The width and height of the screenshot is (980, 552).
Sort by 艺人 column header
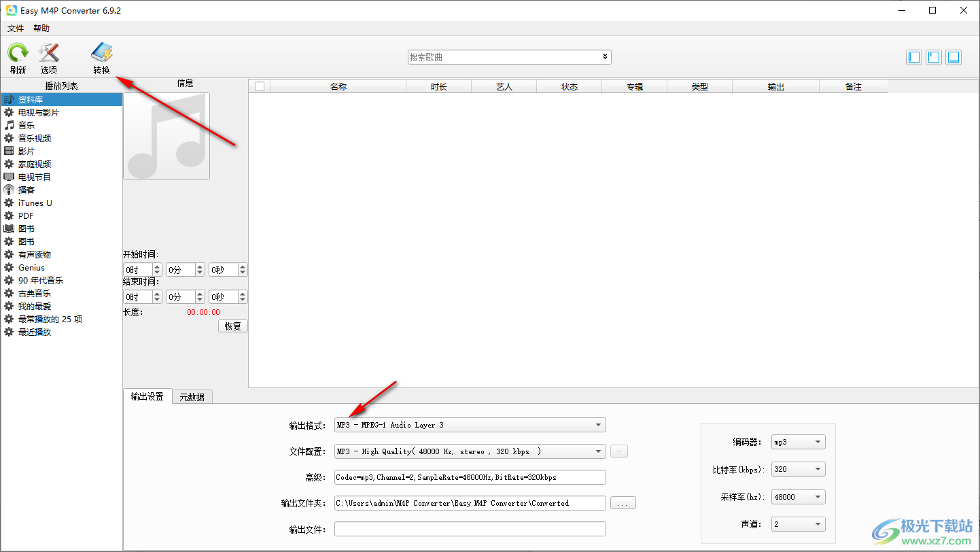504,86
